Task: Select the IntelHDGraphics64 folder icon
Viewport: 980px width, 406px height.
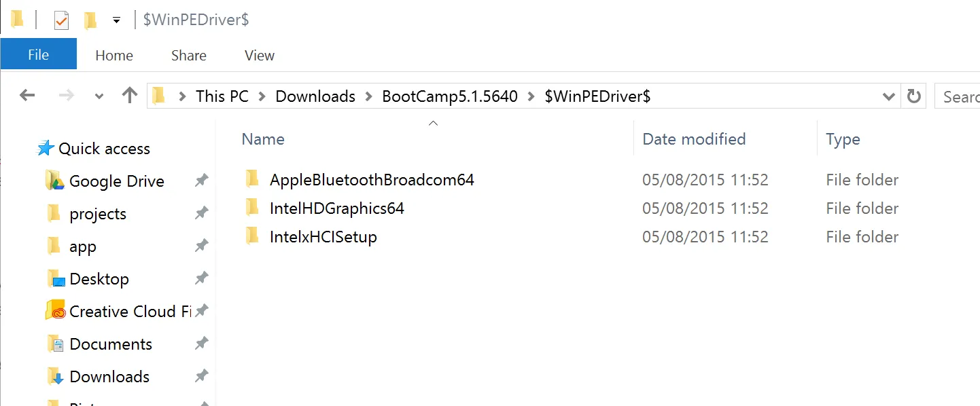Action: 252,208
